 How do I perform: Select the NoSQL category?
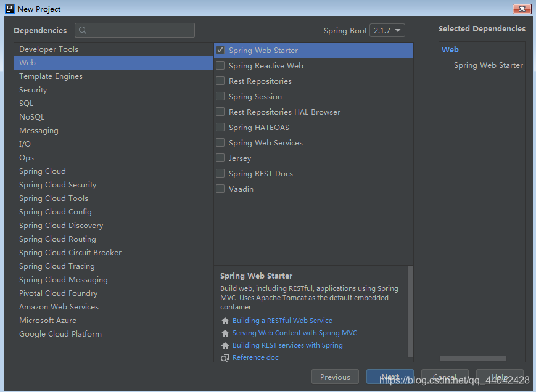click(113, 117)
